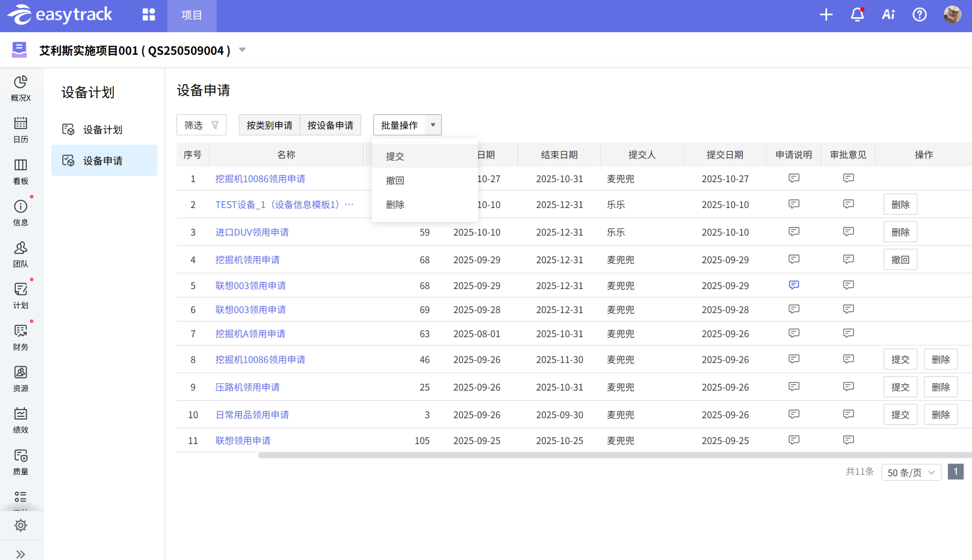Viewport: 972px width, 560px height.
Task: Select 删除 in the batch operation menu
Action: pyautogui.click(x=395, y=205)
